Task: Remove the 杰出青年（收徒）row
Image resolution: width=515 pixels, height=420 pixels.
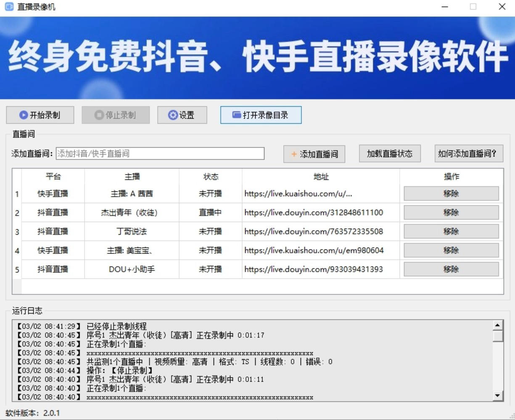Action: (451, 212)
